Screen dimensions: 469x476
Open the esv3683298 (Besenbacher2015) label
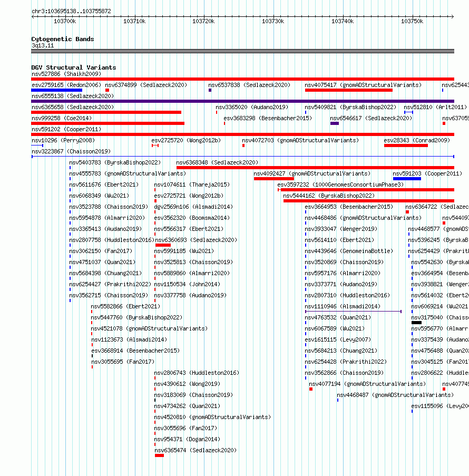click(x=268, y=118)
